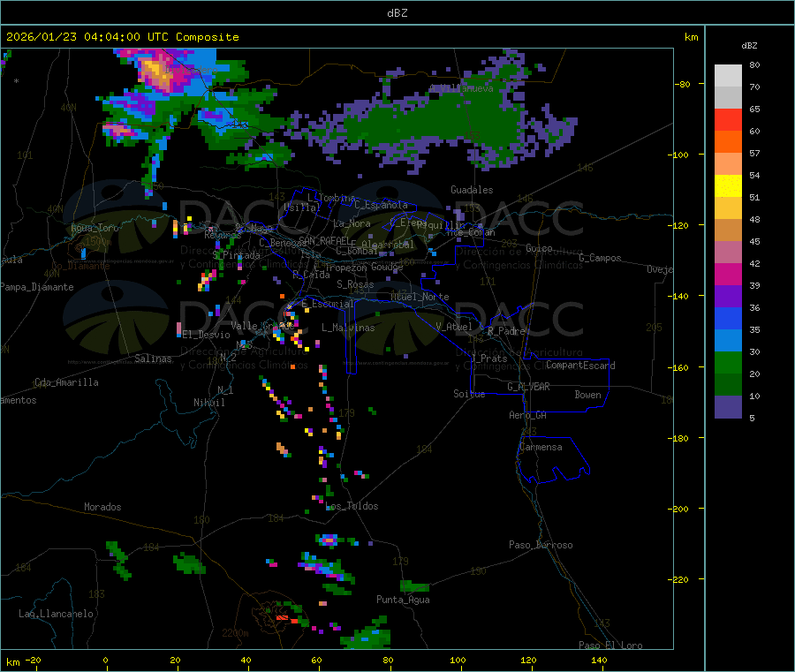Click the 'Nihuil' place label
The image size is (795, 672).
pos(208,403)
